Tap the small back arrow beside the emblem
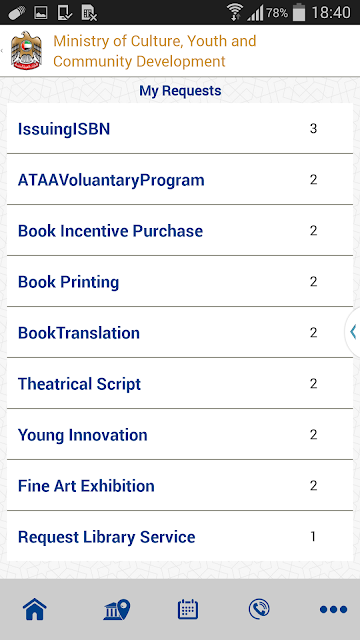360x640 pixels. [2, 51]
